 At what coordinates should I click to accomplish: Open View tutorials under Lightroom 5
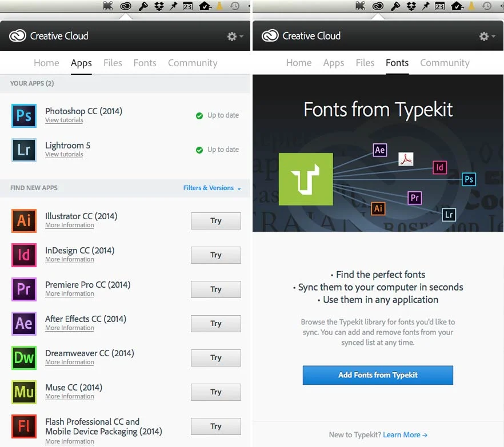[x=64, y=155]
